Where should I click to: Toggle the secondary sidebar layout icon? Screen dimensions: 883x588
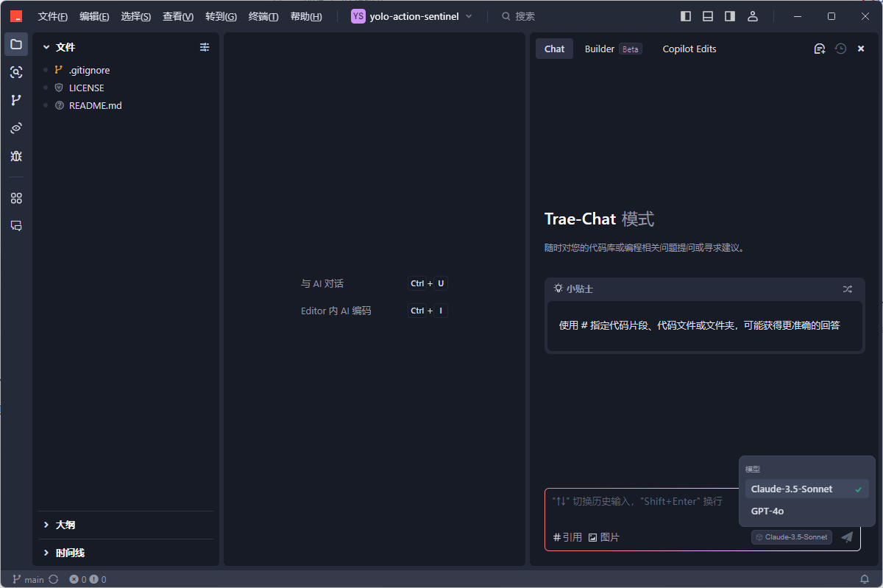coord(730,16)
